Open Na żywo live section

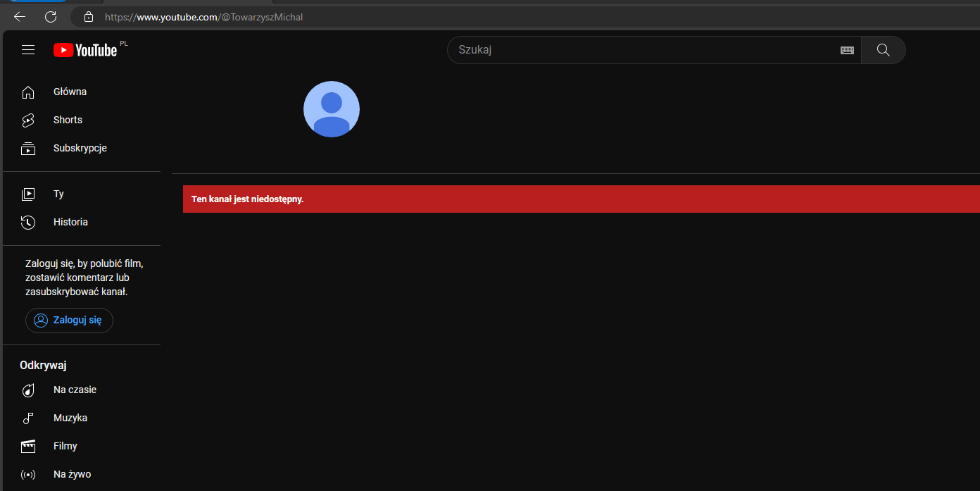72,475
